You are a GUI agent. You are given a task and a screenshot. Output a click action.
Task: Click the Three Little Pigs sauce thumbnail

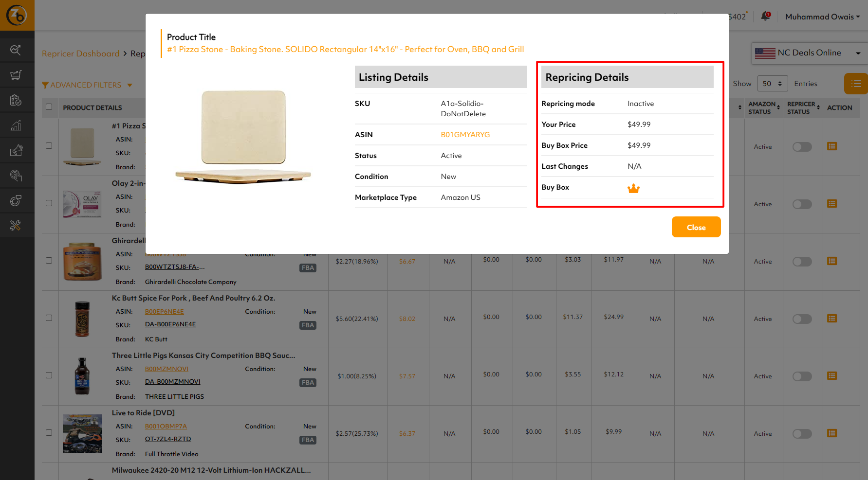82,376
